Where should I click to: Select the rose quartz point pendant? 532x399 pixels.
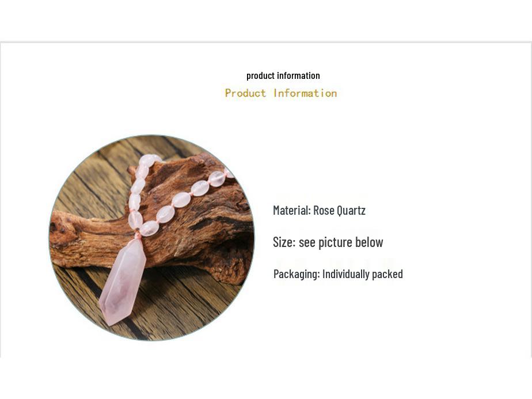pos(122,282)
